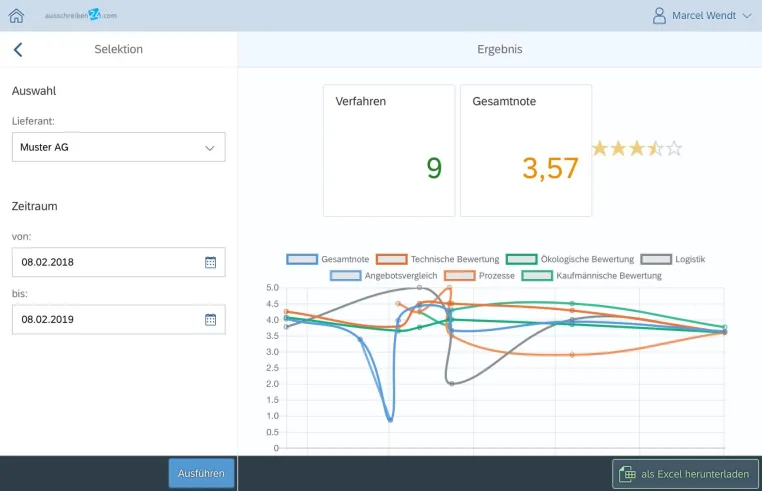Viewport: 762px width, 491px height.
Task: Edit the von date field 08.02.2018
Action: (x=119, y=262)
